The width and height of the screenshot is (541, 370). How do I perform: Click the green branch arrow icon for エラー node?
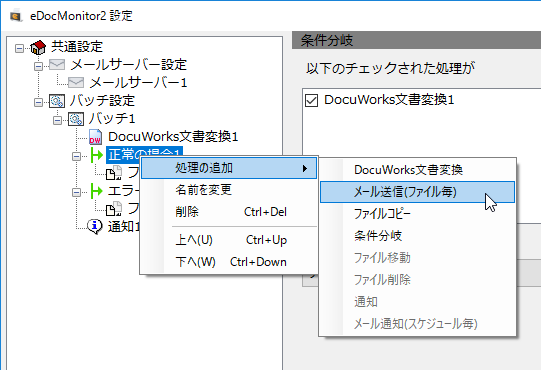click(x=96, y=191)
